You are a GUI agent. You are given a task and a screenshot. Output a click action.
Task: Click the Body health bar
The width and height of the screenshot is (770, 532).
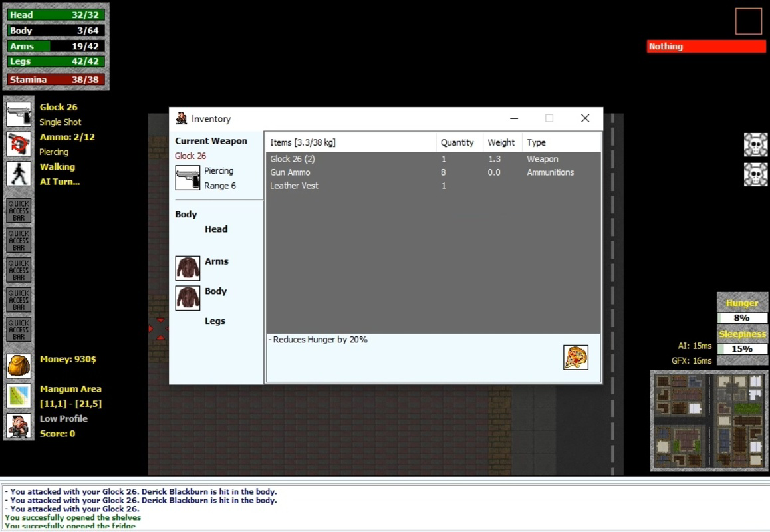55,31
